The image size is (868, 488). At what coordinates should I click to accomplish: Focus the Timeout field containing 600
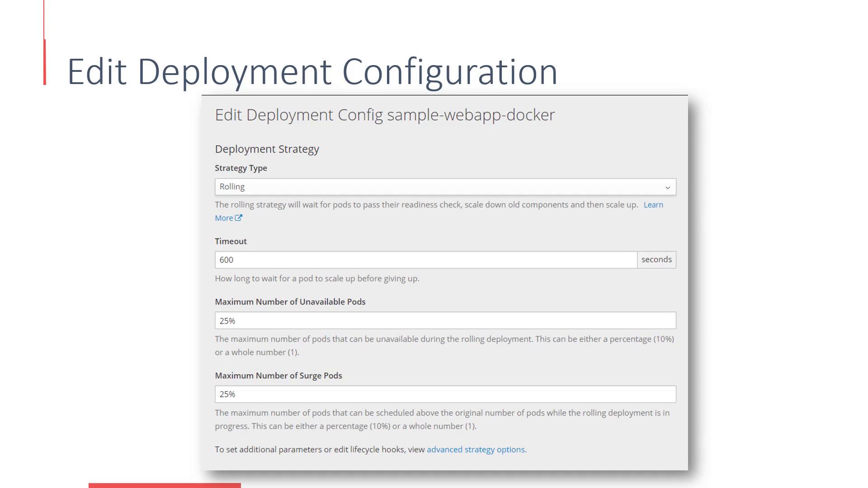(x=426, y=260)
